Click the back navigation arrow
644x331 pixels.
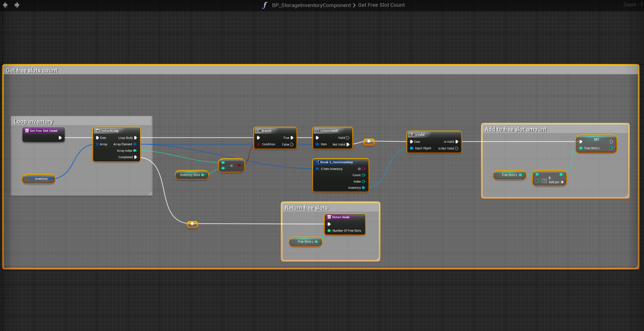(x=5, y=5)
